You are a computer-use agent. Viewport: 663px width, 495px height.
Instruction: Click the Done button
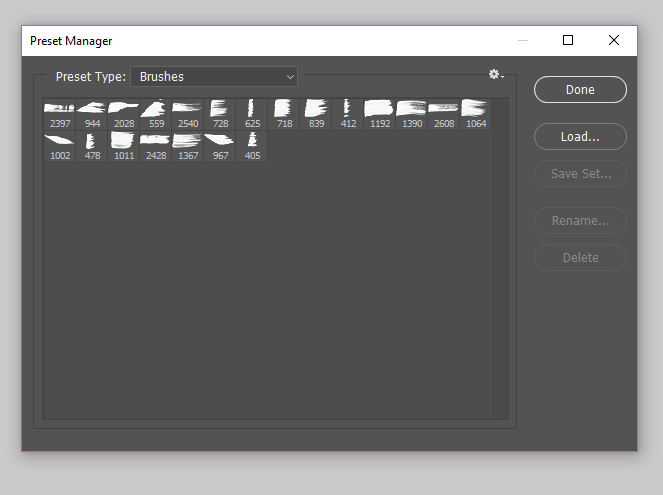[x=580, y=90]
